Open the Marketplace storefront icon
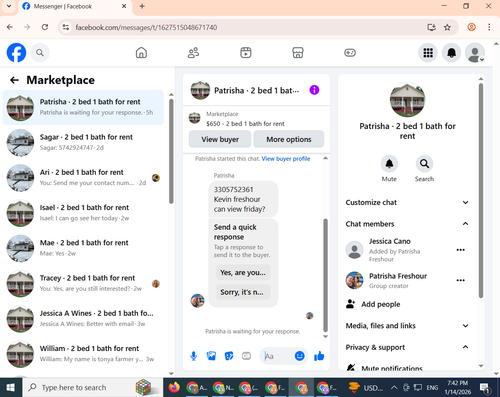This screenshot has height=397, width=500. pos(298,53)
